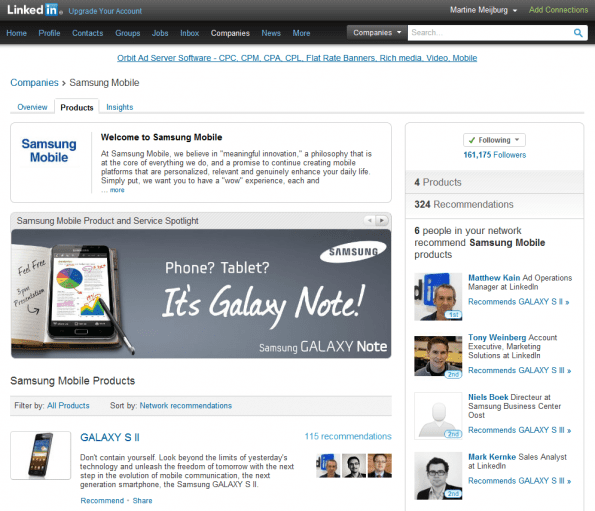Open Matthew Kain's Recommends GALAXY S II link
595x511 pixels.
coord(518,302)
